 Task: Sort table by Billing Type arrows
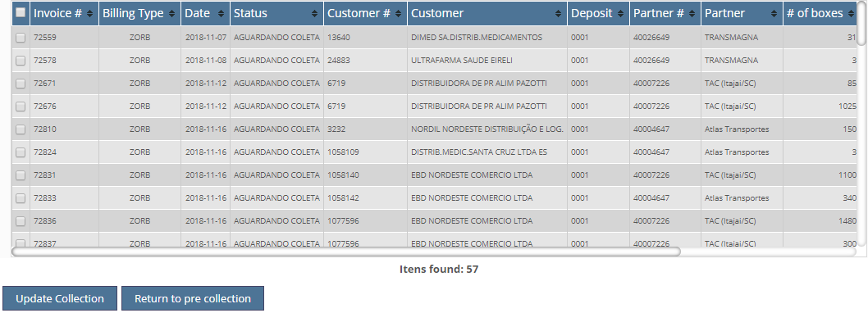tap(171, 14)
